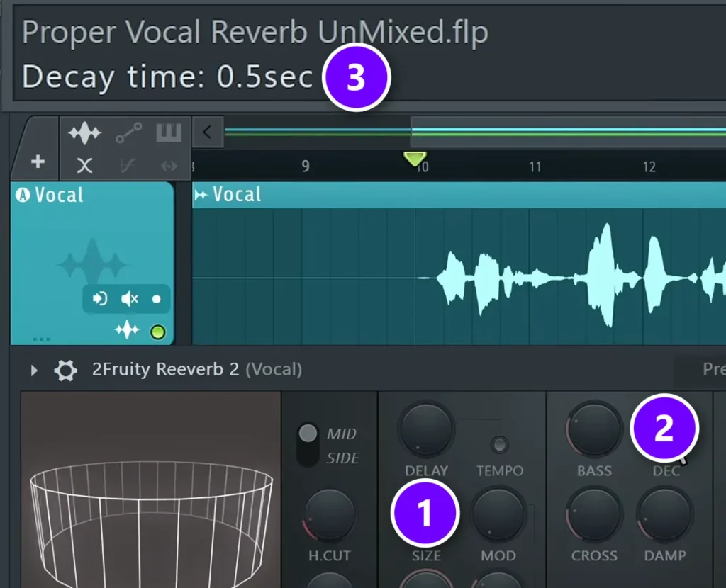Click the Vocal track input routing icon

point(99,299)
